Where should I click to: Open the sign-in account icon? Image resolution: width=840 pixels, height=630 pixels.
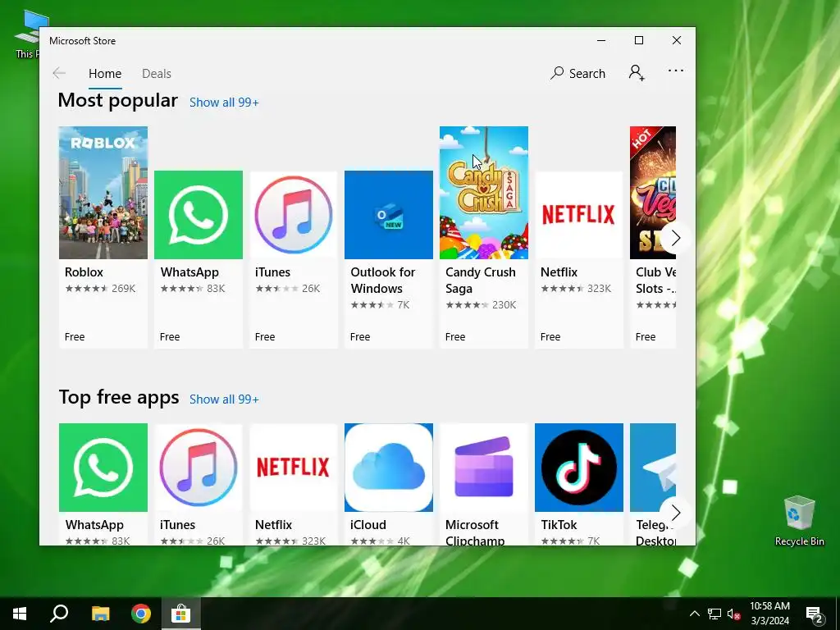click(637, 72)
